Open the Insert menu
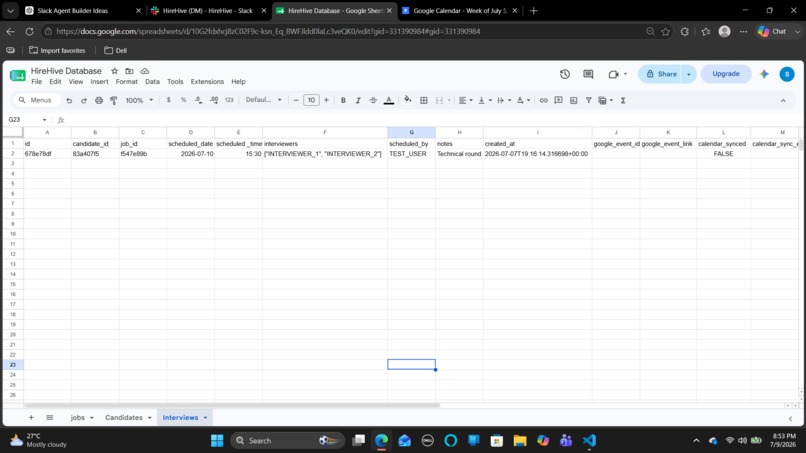Screen dimensions: 806x453 99,82
